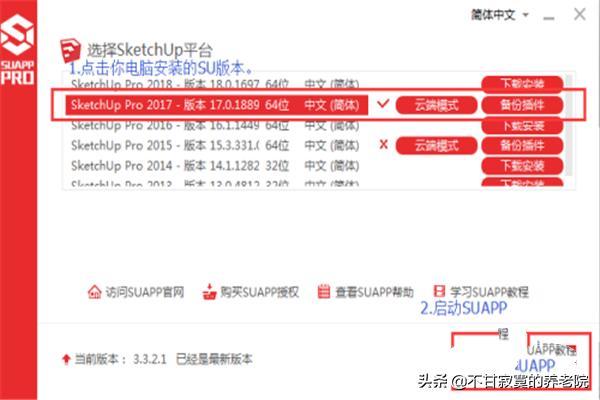Screen dimensions: 600x400
Task: Click 云端模式 for SketchUp Pro 2017
Action: [x=437, y=105]
